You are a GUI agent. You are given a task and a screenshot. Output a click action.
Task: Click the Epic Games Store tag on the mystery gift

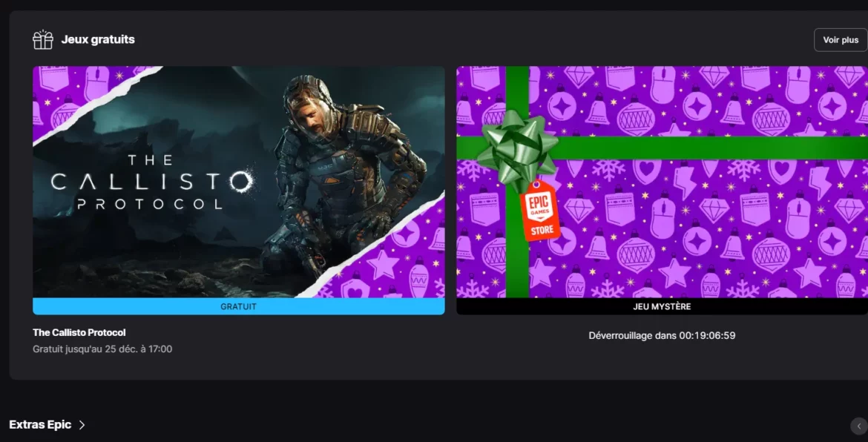pos(541,210)
